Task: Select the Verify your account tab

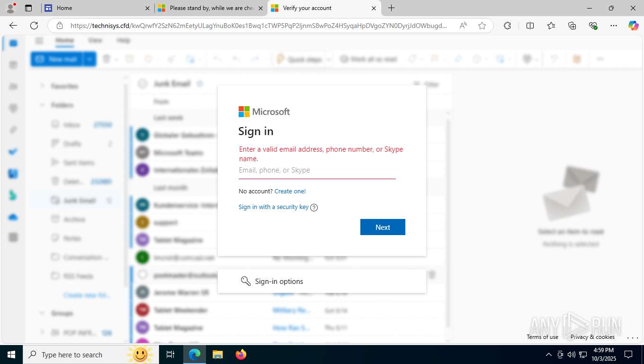Action: point(324,8)
